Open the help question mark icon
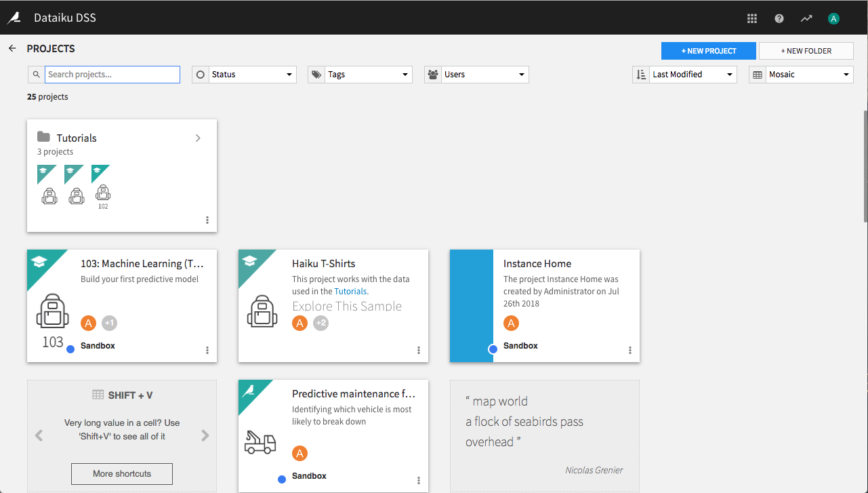 pos(779,18)
